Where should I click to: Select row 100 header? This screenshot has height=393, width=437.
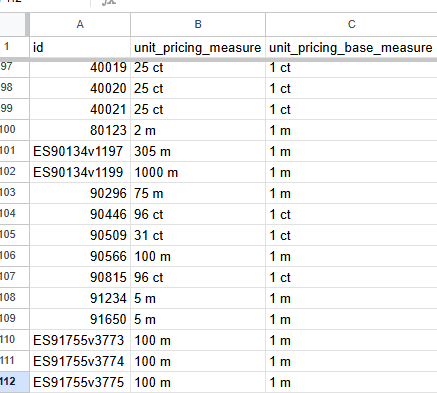(14, 130)
